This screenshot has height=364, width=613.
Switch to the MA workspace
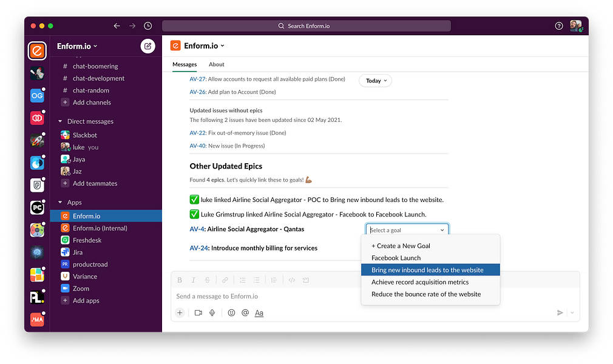coord(37,320)
